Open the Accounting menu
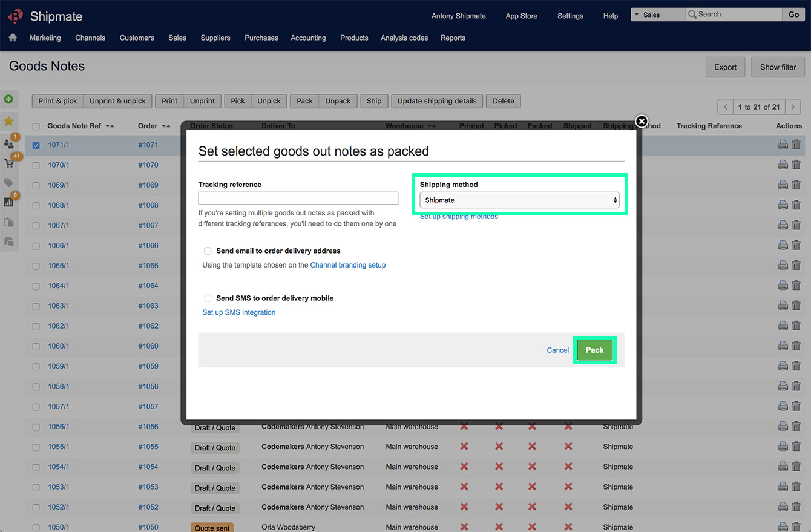Screen dimensions: 811x532 (308, 38)
